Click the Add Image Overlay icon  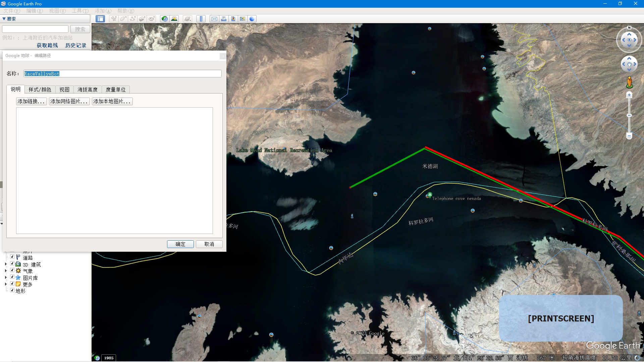pos(142,19)
